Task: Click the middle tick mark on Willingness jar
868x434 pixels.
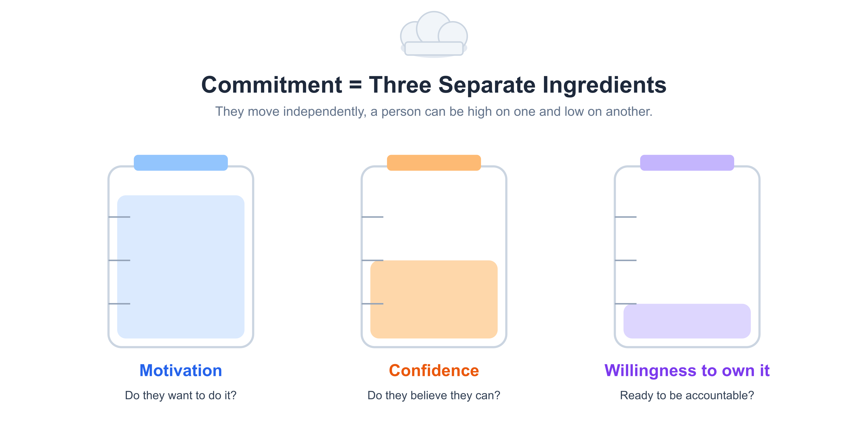Action: [626, 260]
